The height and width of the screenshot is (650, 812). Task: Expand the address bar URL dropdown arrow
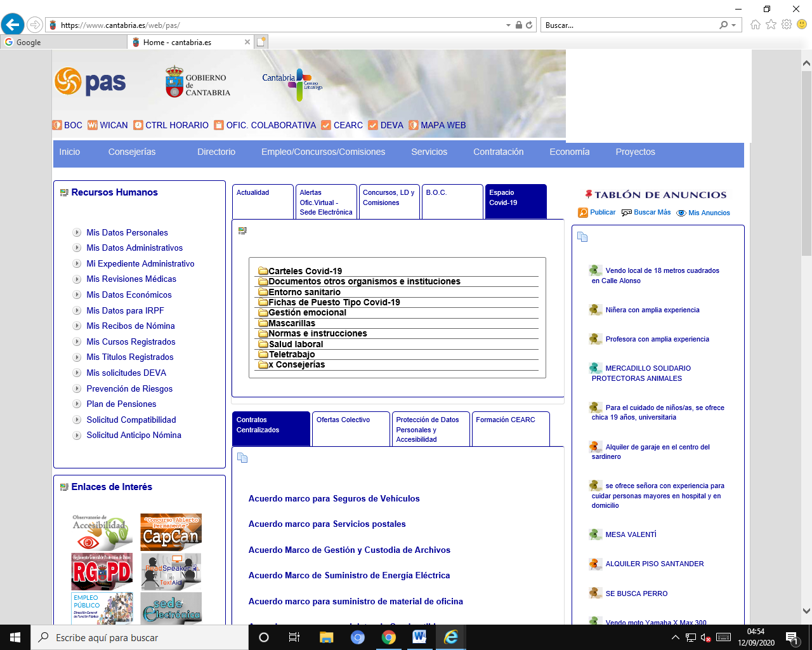click(x=508, y=25)
